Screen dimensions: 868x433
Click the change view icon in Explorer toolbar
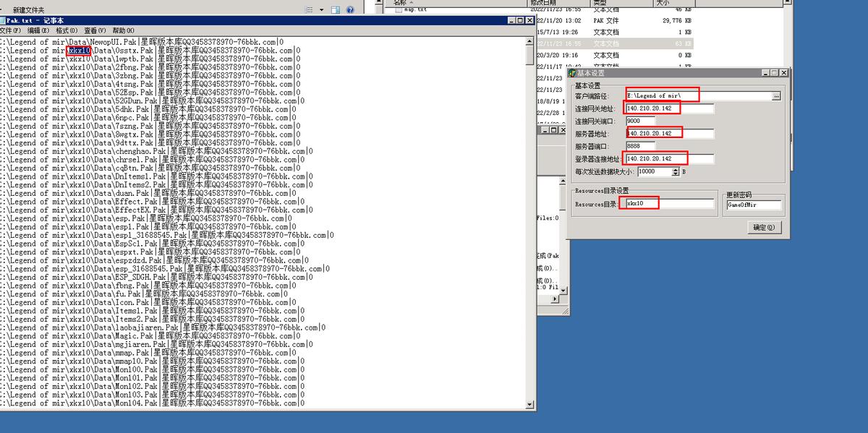[310, 10]
